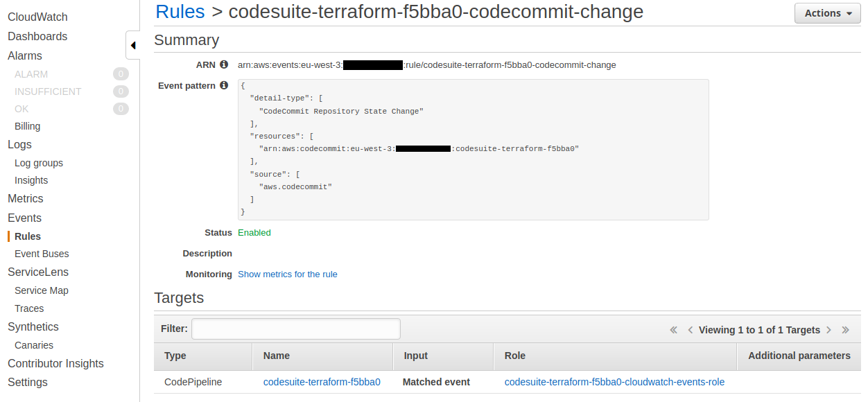Click the targets Filter input field
This screenshot has height=402, width=868.
point(296,329)
